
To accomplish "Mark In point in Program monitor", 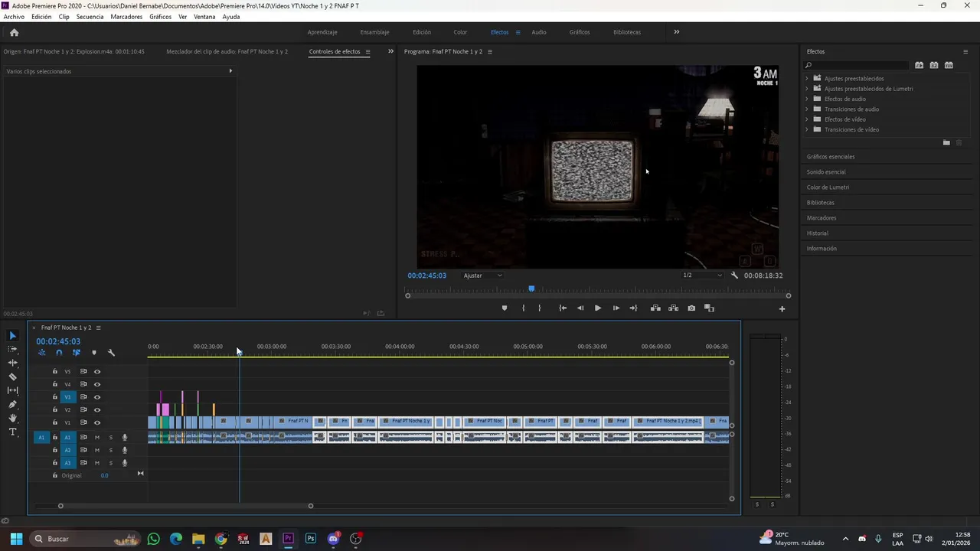I will (x=524, y=308).
